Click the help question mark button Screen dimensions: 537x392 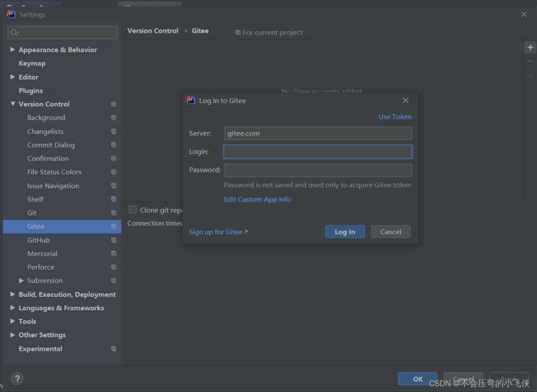pos(17,379)
